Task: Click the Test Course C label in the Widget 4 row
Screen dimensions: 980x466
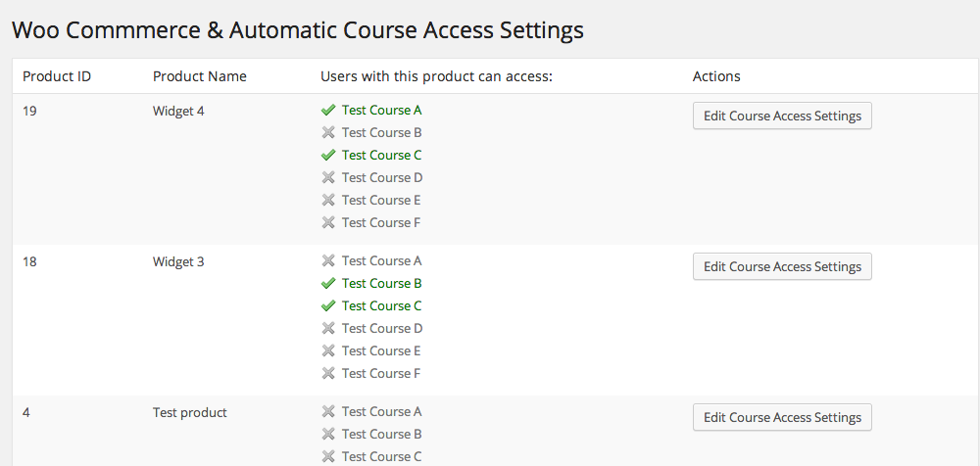Action: click(x=382, y=155)
